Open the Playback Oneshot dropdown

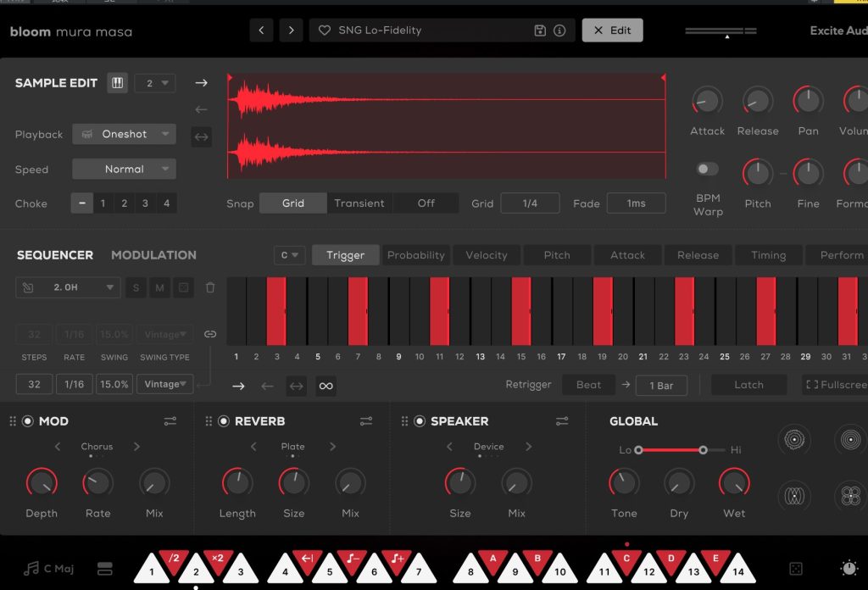pyautogui.click(x=124, y=134)
